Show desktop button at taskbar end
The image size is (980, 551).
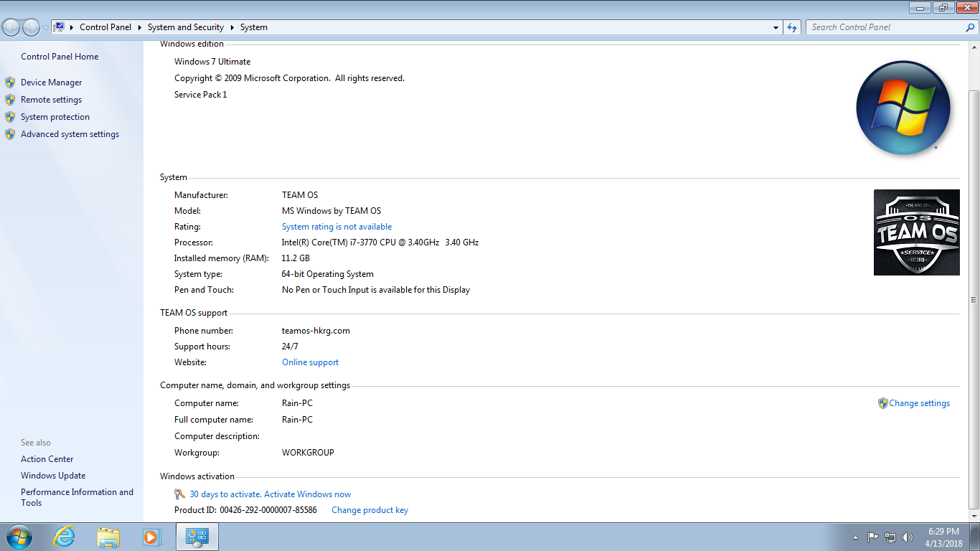974,537
